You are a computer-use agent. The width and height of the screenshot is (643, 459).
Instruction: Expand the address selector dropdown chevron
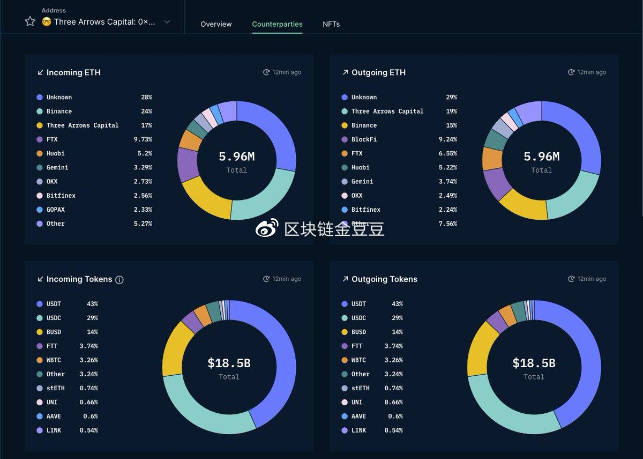coord(166,21)
